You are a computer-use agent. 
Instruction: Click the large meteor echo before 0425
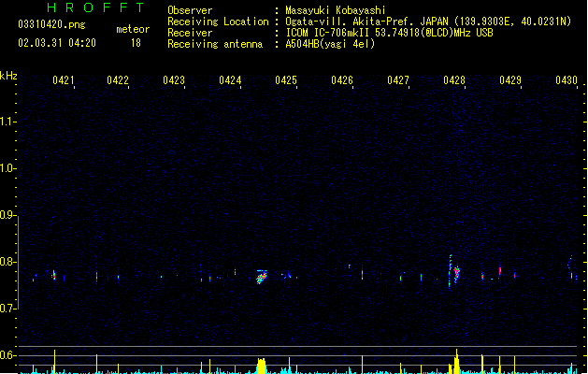click(262, 277)
